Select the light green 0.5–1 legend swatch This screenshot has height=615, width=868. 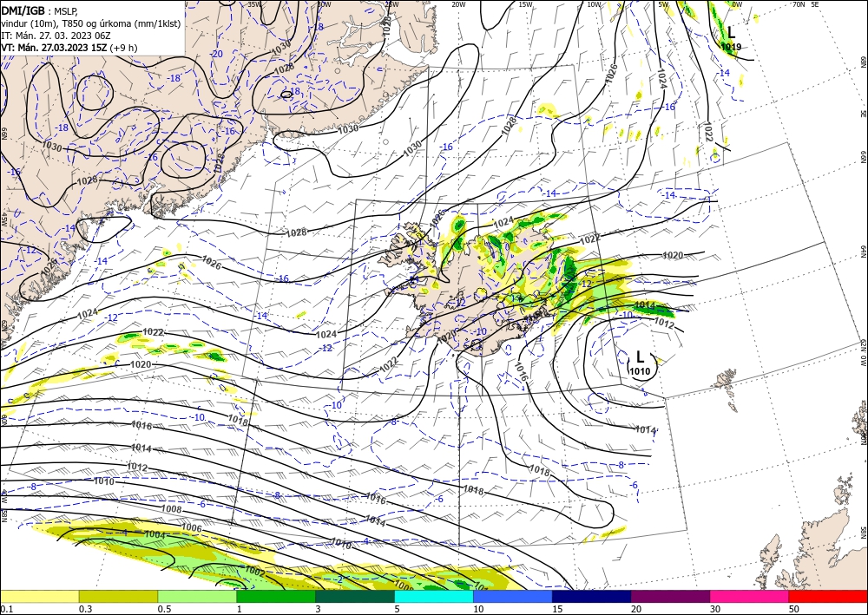click(x=197, y=596)
